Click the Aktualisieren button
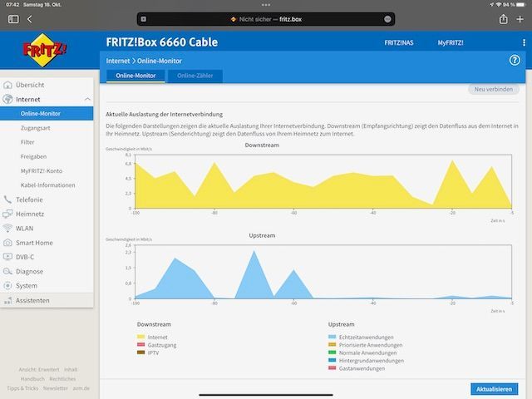Viewport: 532px width, 399px height. click(494, 389)
